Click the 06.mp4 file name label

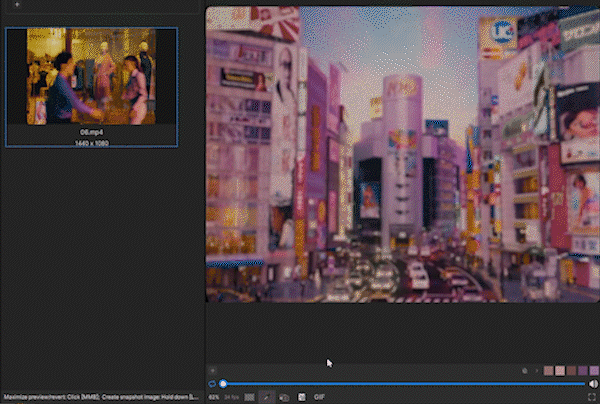coord(91,132)
